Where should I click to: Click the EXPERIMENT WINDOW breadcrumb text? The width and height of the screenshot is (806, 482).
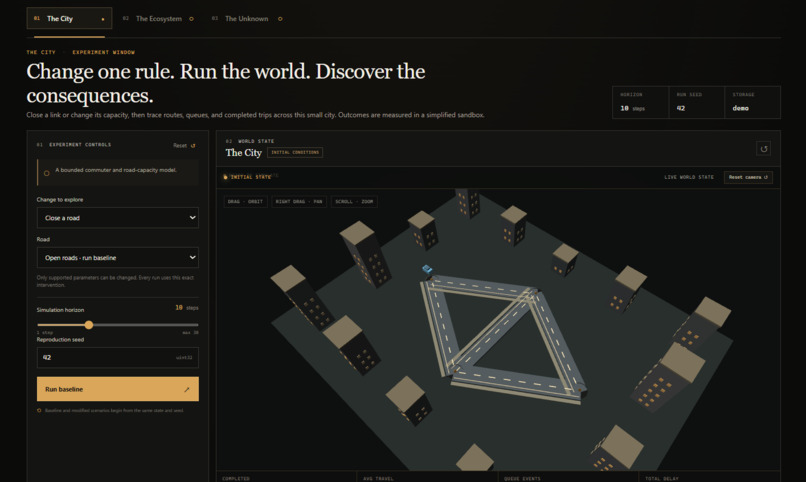coord(103,52)
